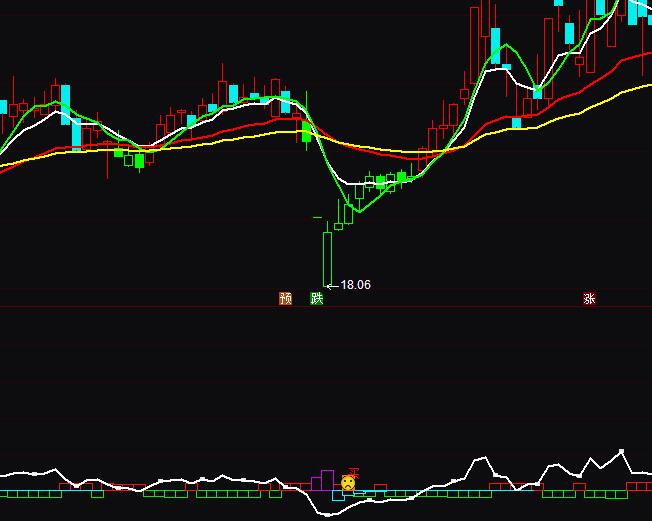
Task: Click the white indicator line's highest peak
Action: point(622,452)
